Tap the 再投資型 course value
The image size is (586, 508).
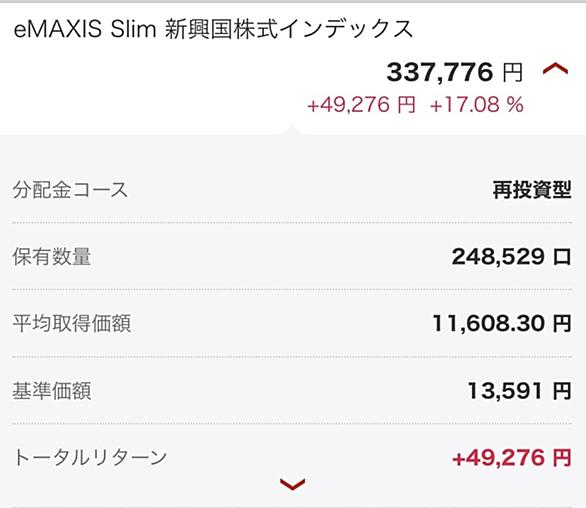532,190
